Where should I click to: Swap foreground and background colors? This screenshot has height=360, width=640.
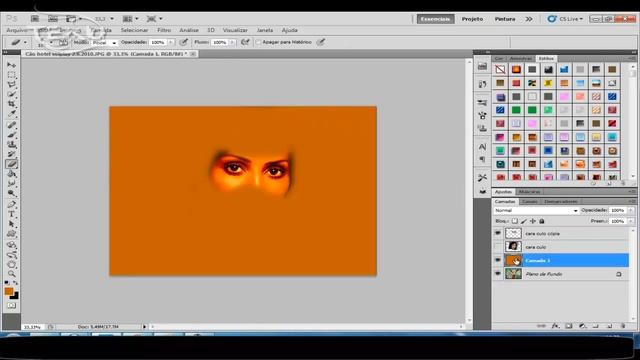point(15,282)
